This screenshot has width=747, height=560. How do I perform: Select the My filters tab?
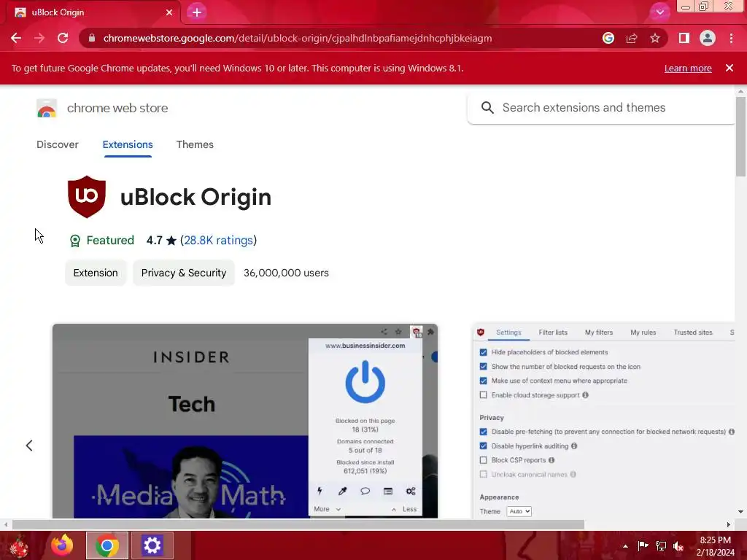coord(598,332)
